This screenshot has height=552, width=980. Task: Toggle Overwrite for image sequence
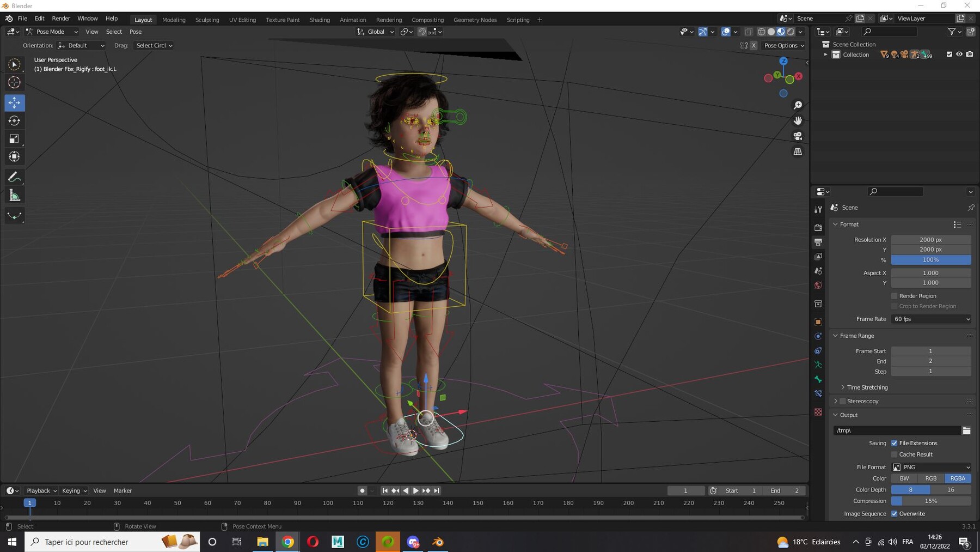[895, 513]
